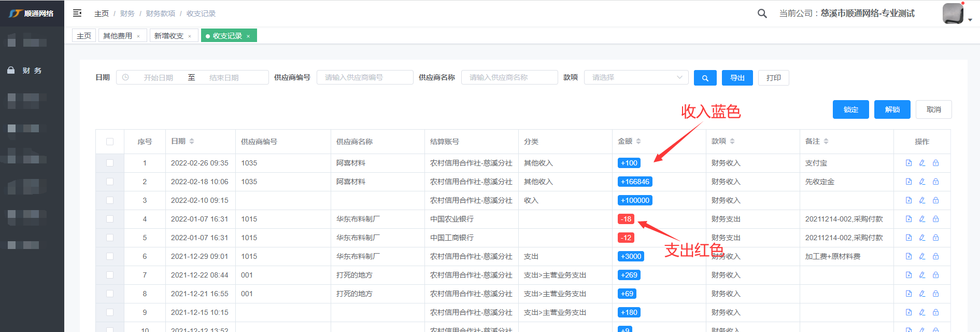The height and width of the screenshot is (332, 980).
Task: Click the magnifier search icon in header
Action: (x=762, y=13)
